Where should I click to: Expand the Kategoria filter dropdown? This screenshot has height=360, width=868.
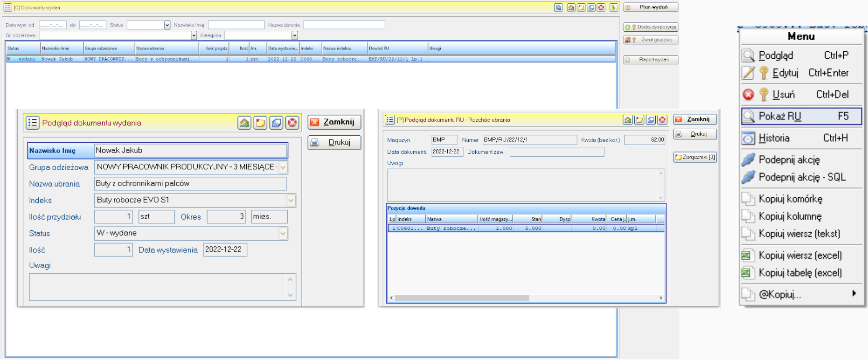pyautogui.click(x=294, y=35)
